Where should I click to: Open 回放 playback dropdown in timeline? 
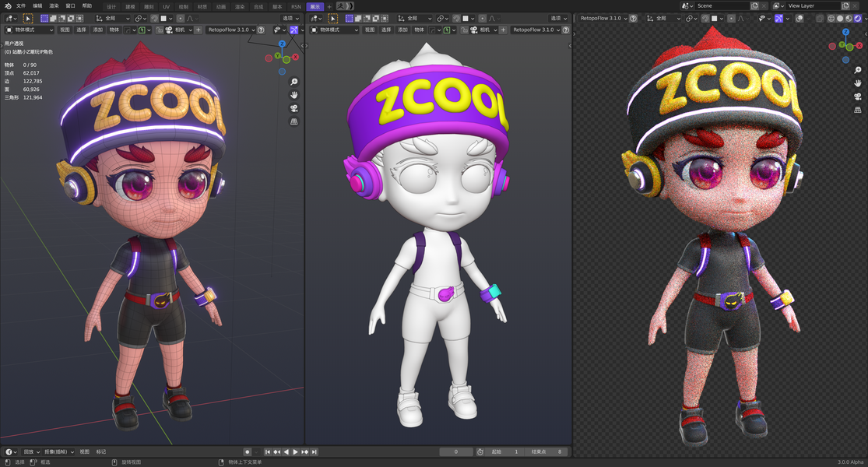31,452
